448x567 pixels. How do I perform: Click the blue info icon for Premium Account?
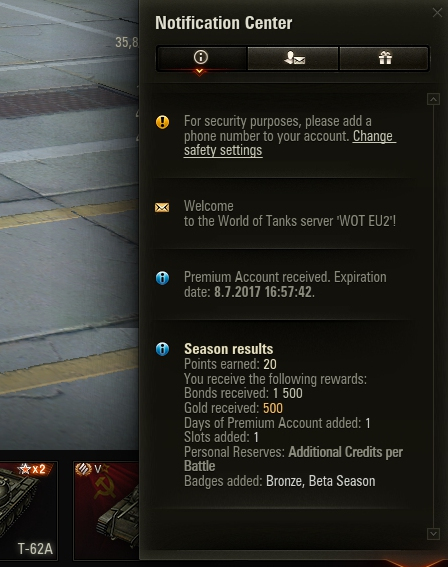tap(162, 278)
